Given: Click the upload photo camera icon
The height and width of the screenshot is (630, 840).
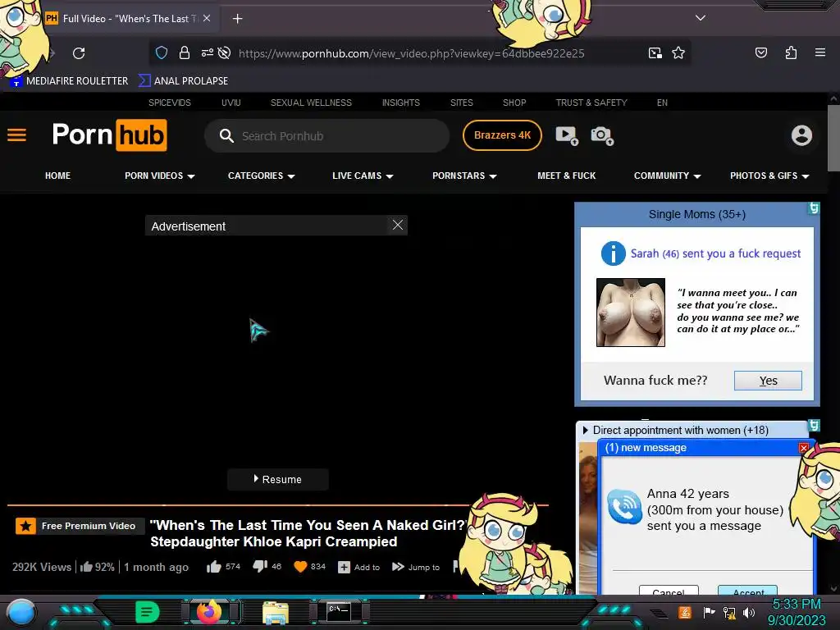Looking at the screenshot, I should [x=602, y=135].
